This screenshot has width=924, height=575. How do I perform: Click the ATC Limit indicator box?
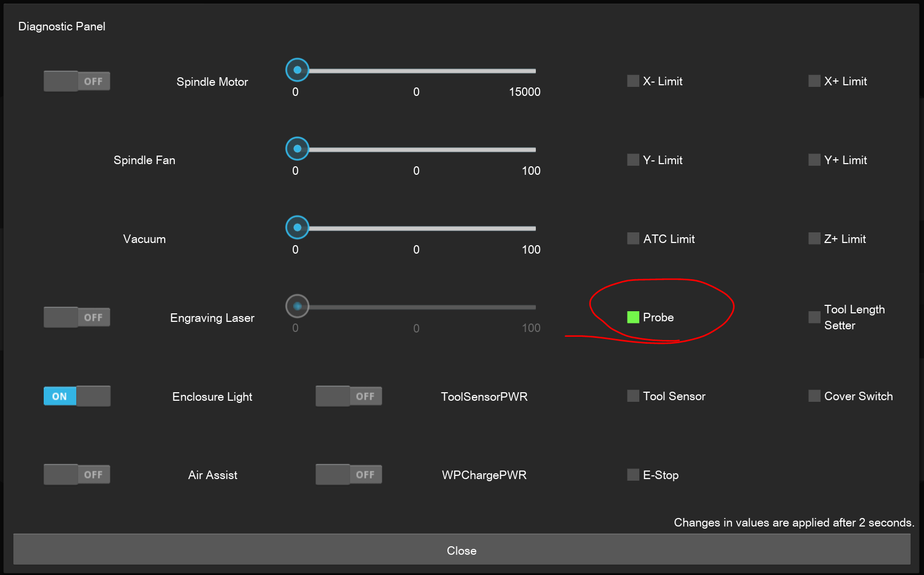pyautogui.click(x=633, y=239)
